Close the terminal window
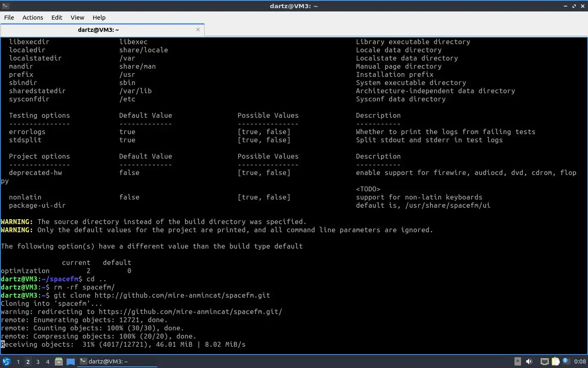This screenshot has height=368, width=588. (583, 6)
